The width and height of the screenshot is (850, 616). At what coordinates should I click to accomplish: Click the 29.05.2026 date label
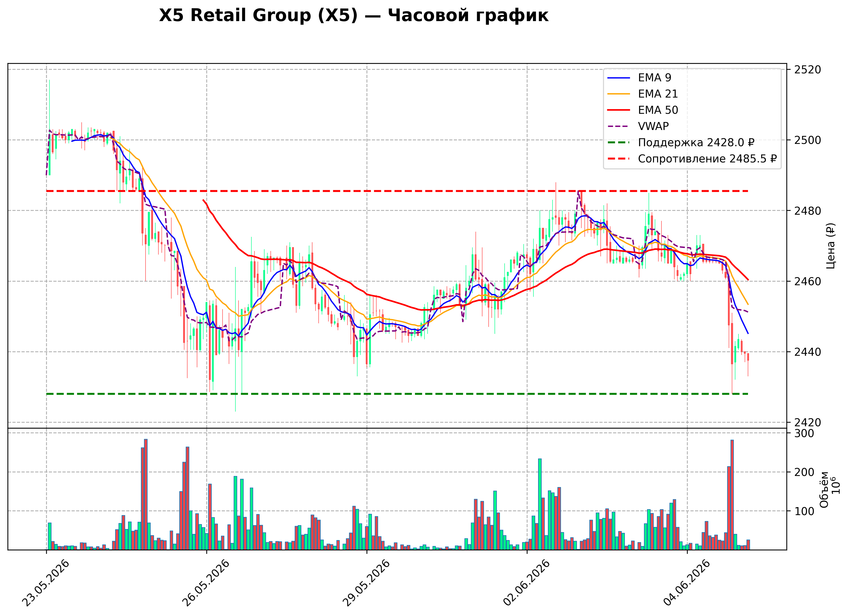(366, 583)
